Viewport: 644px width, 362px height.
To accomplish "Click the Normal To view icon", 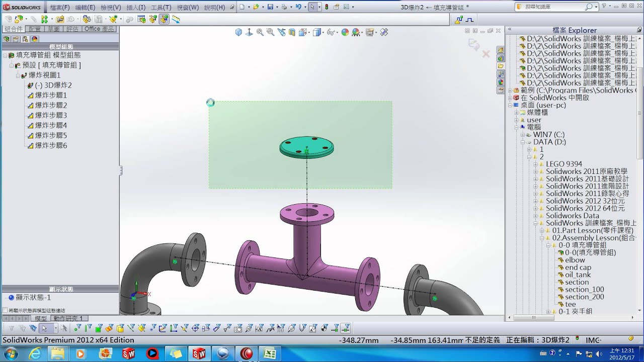I will coord(249,32).
